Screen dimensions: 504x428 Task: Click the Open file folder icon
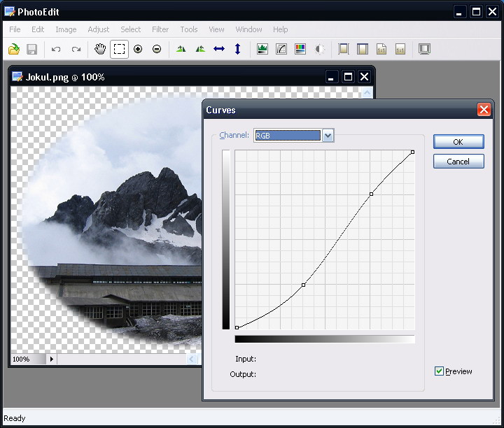14,49
